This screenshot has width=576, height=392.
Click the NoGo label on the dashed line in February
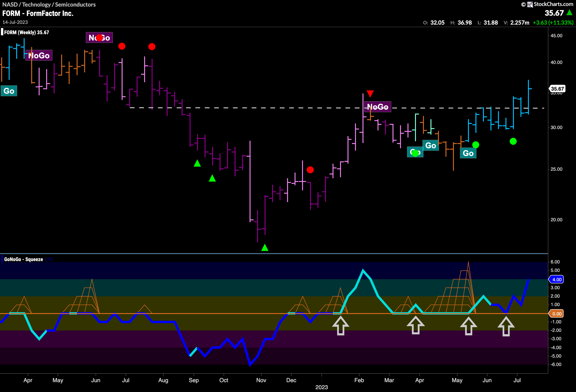pyautogui.click(x=378, y=107)
